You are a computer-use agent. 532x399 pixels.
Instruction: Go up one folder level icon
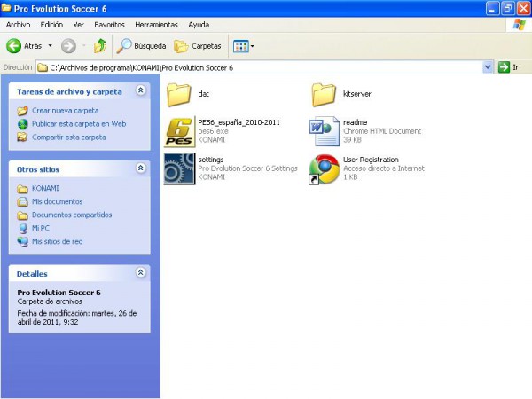point(100,46)
